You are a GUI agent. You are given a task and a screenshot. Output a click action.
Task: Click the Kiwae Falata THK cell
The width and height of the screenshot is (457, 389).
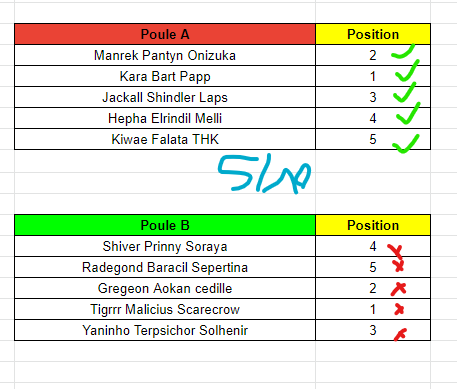[165, 139]
